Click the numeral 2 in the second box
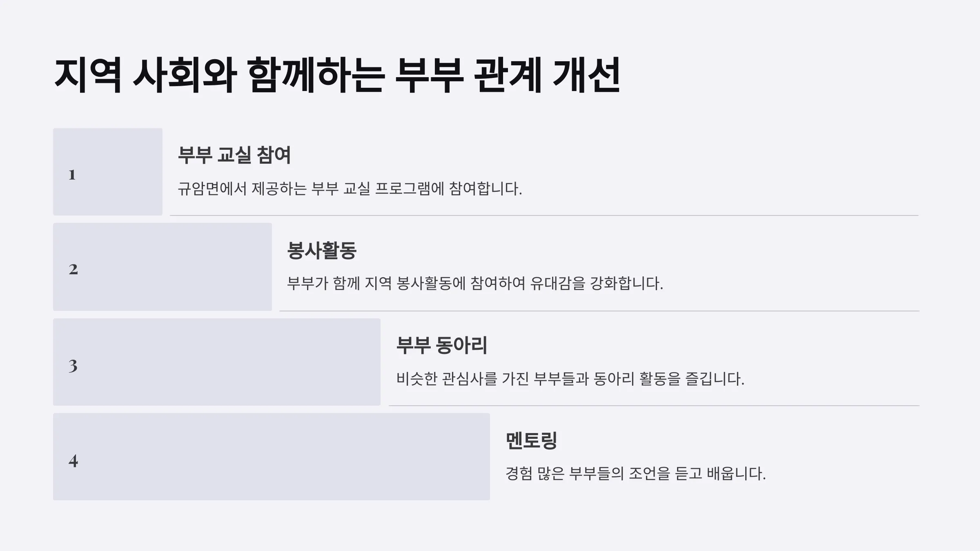Screen dimensions: 980x551 (x=73, y=269)
